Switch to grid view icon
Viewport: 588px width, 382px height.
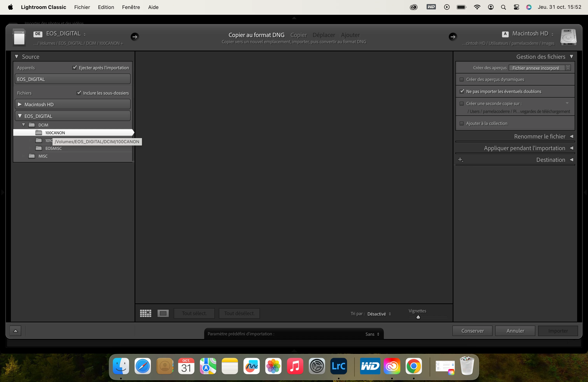click(x=145, y=313)
